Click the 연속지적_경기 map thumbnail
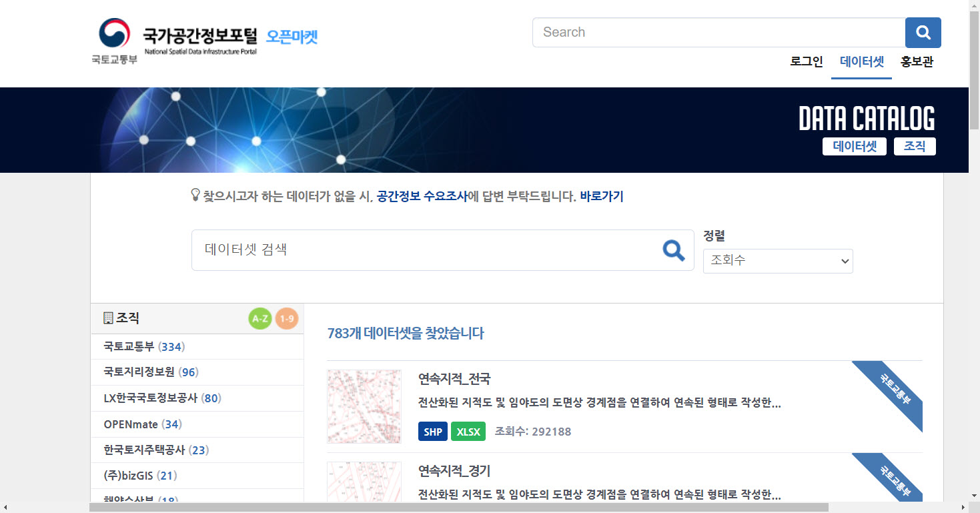The height and width of the screenshot is (513, 980). 364,481
